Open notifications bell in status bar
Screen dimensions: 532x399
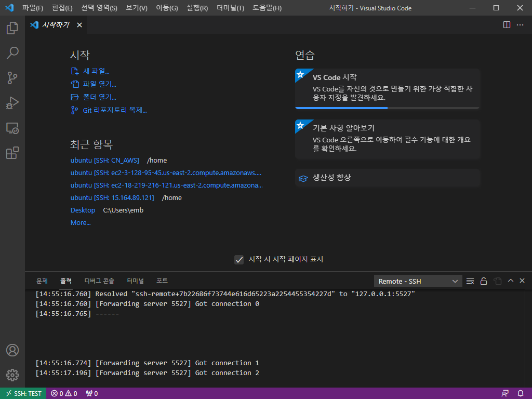(521, 393)
